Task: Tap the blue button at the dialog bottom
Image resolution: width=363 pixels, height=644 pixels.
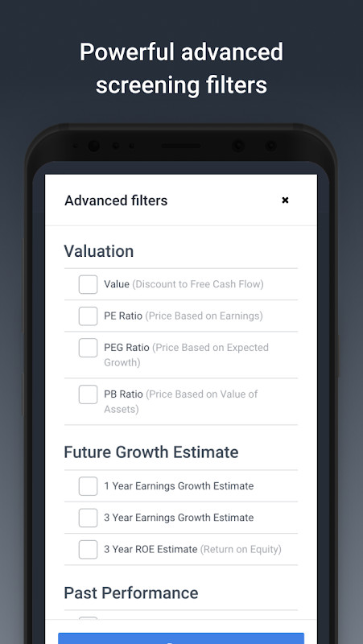Action: (181, 638)
